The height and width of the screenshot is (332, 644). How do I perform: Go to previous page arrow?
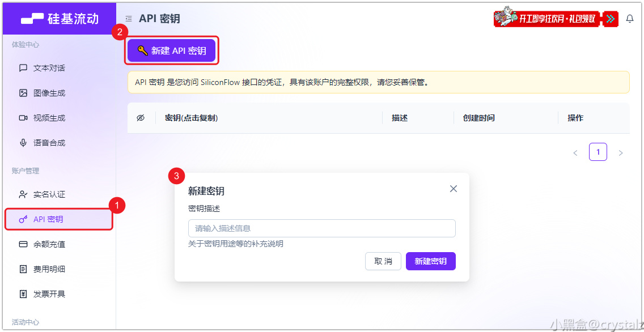575,152
